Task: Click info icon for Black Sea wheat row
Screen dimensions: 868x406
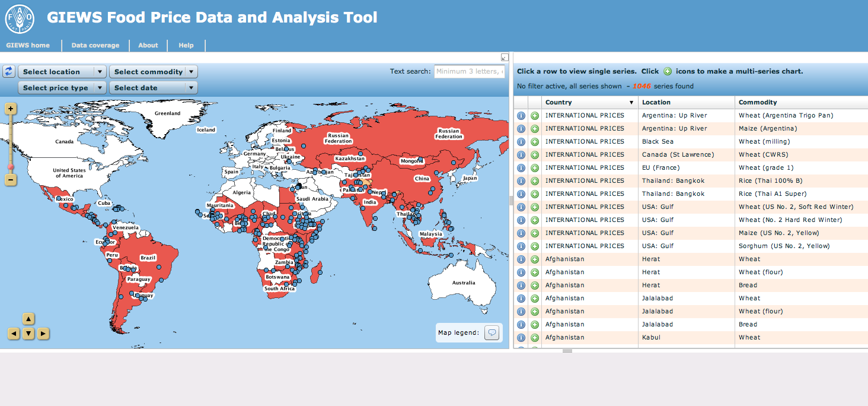Action: [521, 142]
